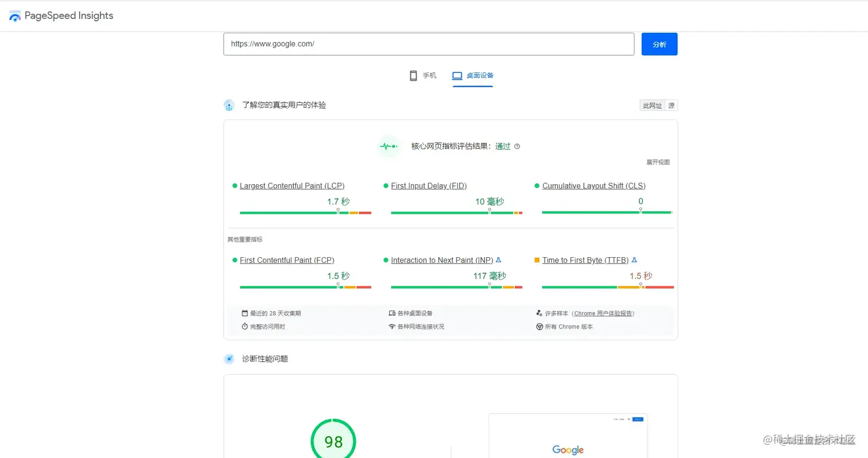The image size is (868, 458).
Task: Click the 诊断性能问题 heading
Action: point(265,359)
